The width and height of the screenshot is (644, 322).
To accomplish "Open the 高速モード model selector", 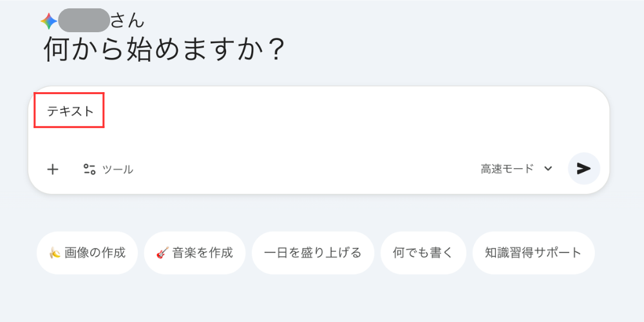I will coord(507,169).
